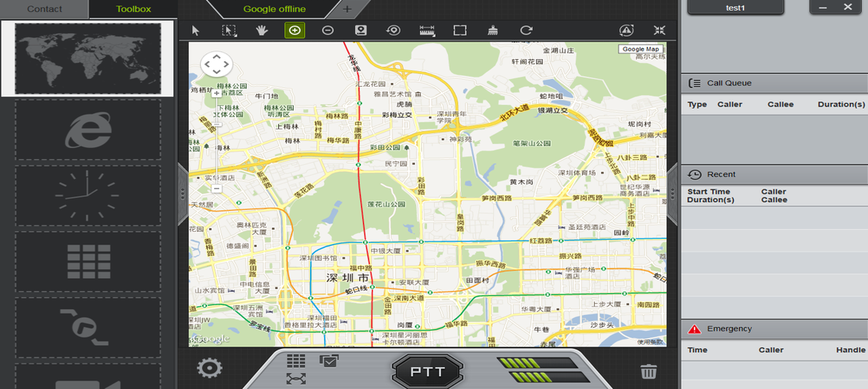Image resolution: width=868 pixels, height=389 pixels.
Task: Toggle the Google Map layer button
Action: 641,49
